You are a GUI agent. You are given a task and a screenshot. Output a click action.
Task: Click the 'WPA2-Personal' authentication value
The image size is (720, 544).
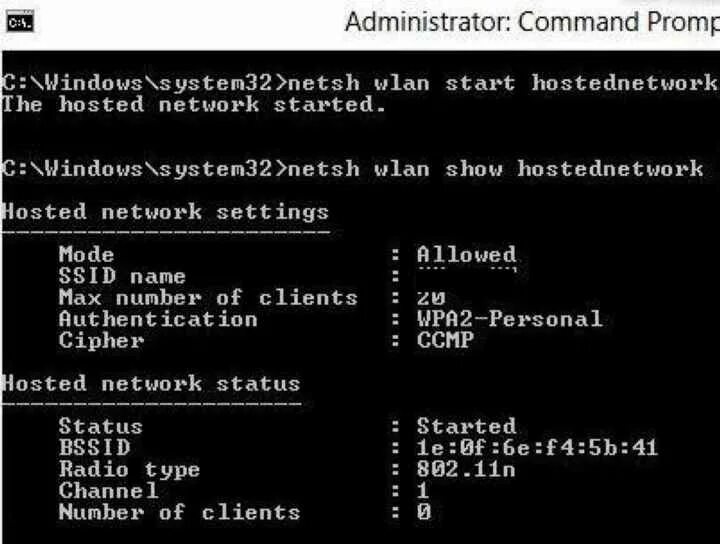510,319
